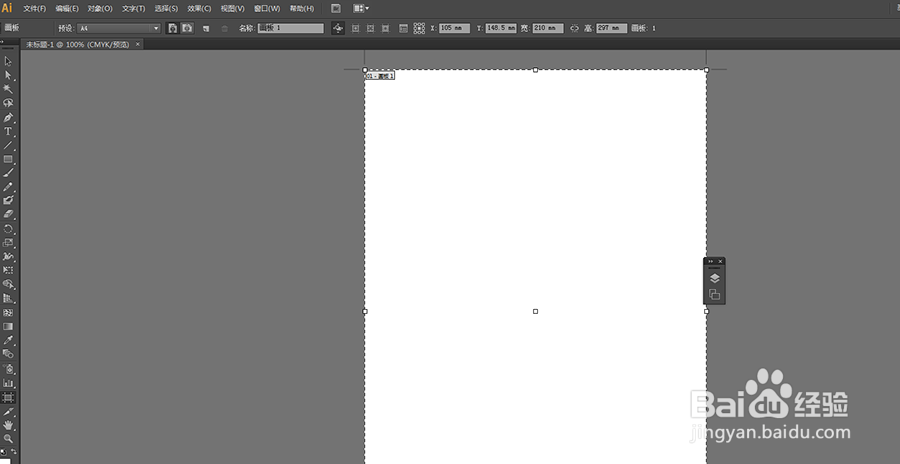Screen dimensions: 900x464
Task: Select the Rotate tool
Action: pos(8,229)
